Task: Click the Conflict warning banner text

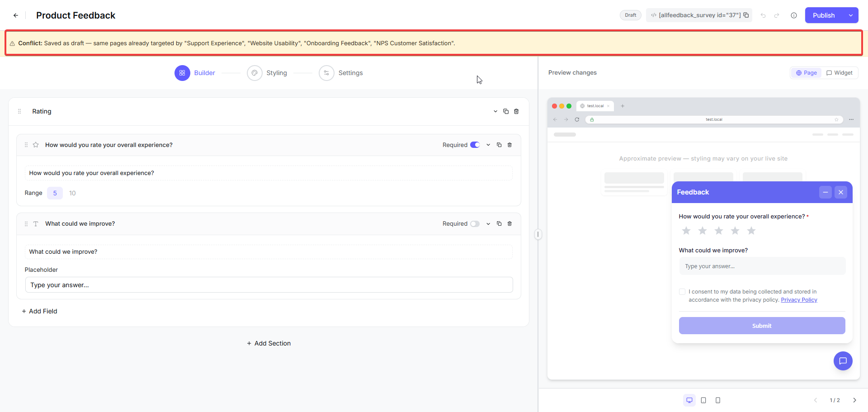Action: (x=236, y=43)
